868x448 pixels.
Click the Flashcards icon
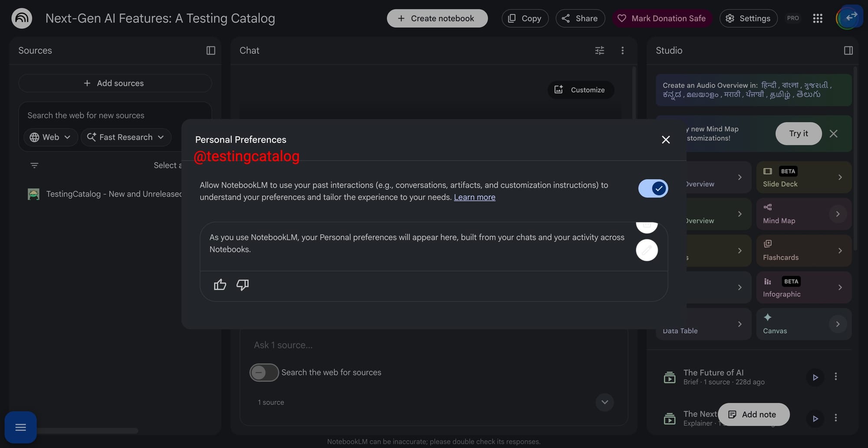point(768,244)
